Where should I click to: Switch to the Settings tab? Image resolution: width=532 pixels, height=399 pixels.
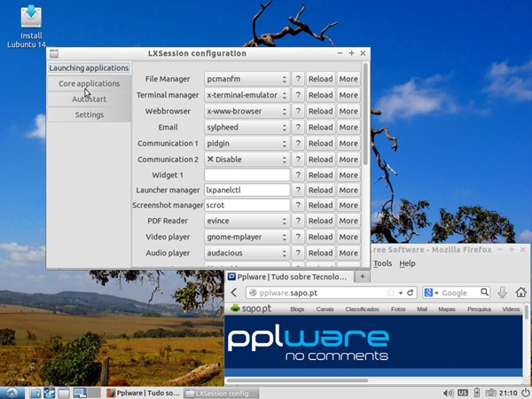coord(89,114)
